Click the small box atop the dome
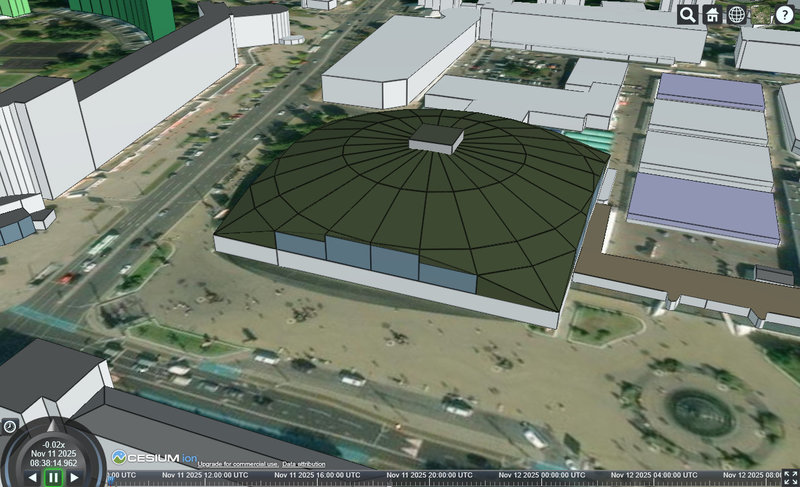Viewport: 800px width, 487px height. pos(436,138)
